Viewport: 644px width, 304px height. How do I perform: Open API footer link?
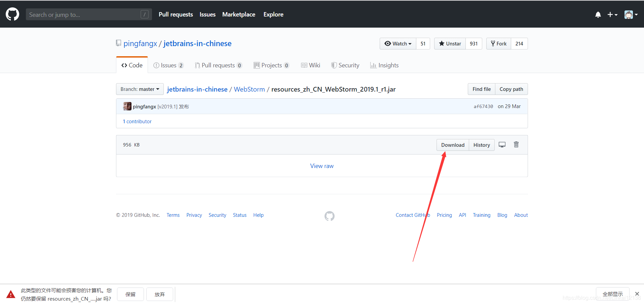[462, 215]
